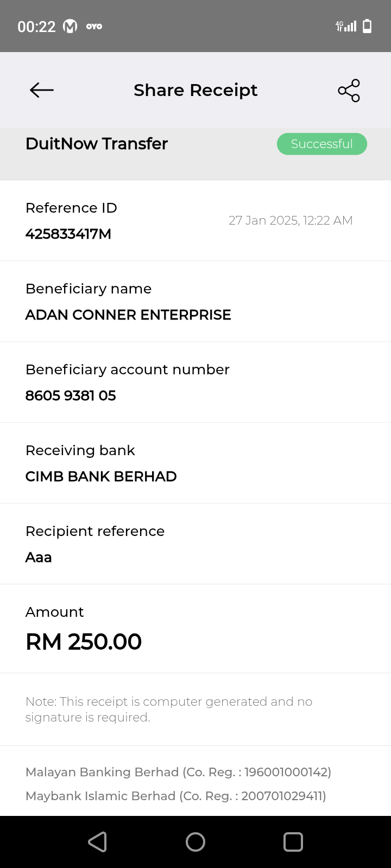Tap the status bar clock 00:22
The image size is (391, 868).
36,27
